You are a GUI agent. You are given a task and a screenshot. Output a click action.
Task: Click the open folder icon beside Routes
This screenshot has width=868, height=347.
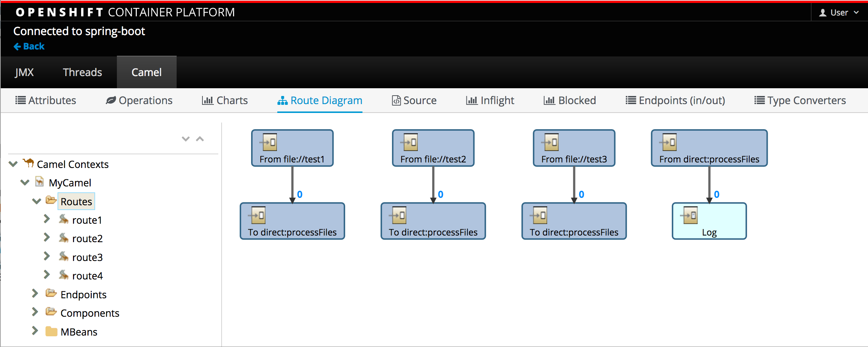pos(51,200)
